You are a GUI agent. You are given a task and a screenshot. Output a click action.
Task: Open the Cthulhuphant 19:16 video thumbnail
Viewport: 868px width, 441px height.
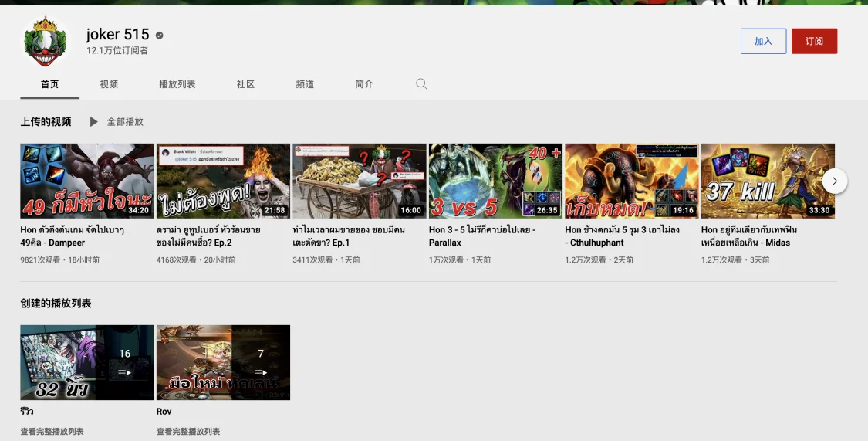pyautogui.click(x=632, y=181)
